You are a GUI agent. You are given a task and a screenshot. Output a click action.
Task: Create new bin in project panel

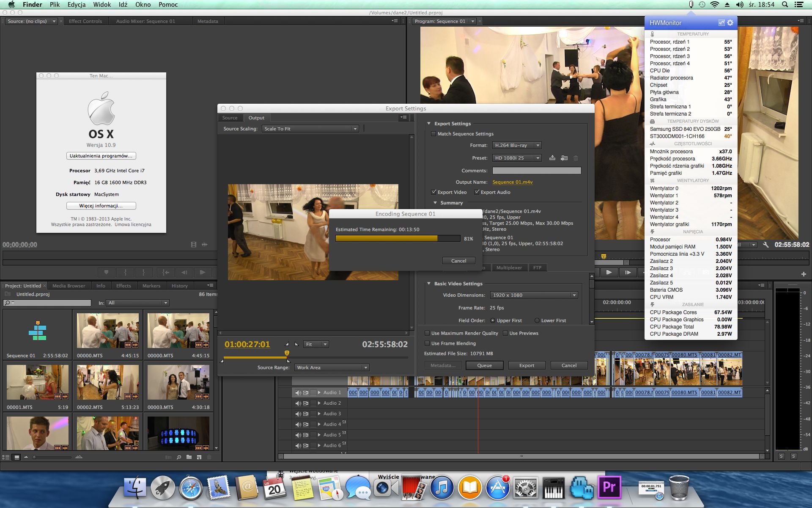click(189, 457)
